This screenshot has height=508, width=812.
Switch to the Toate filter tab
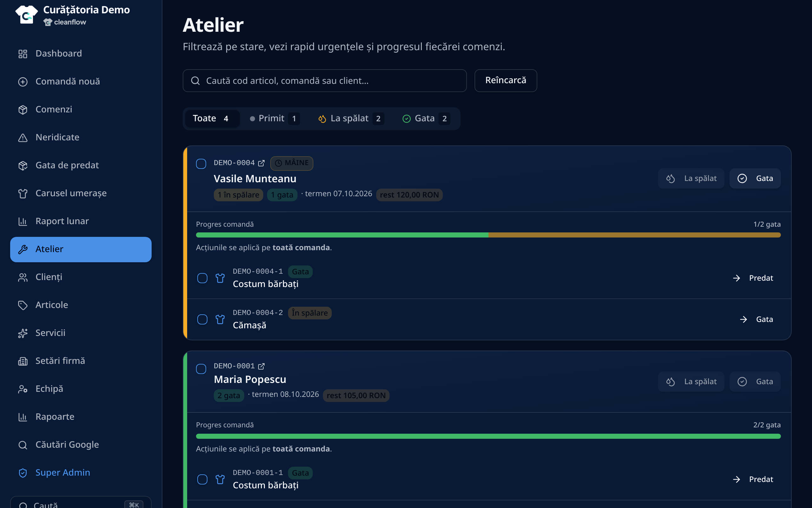pyautogui.click(x=212, y=119)
